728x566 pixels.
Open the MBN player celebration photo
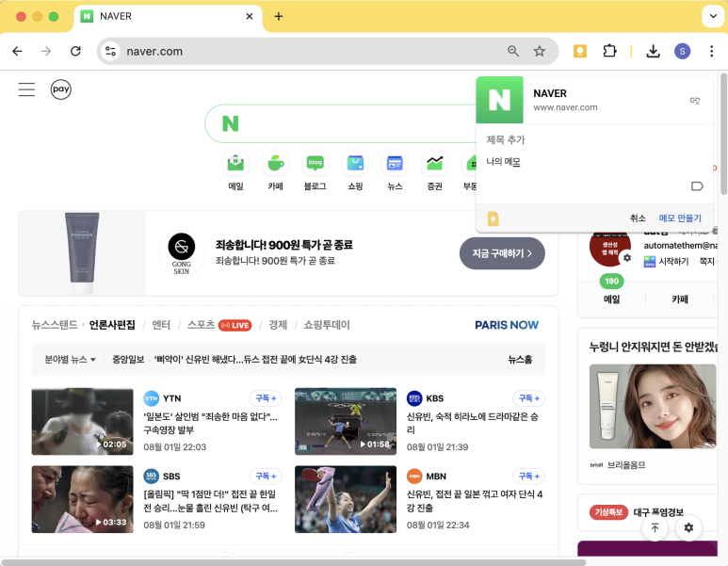click(x=346, y=499)
